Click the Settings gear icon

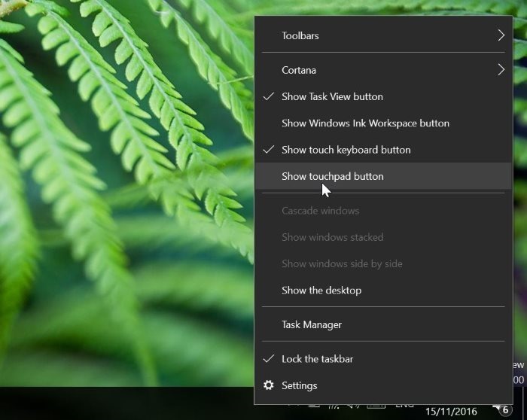269,385
